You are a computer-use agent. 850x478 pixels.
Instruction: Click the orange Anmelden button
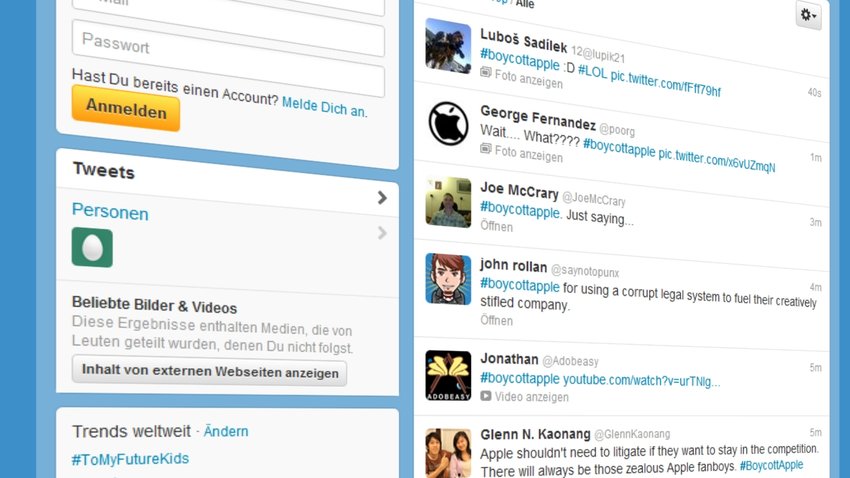coord(126,108)
